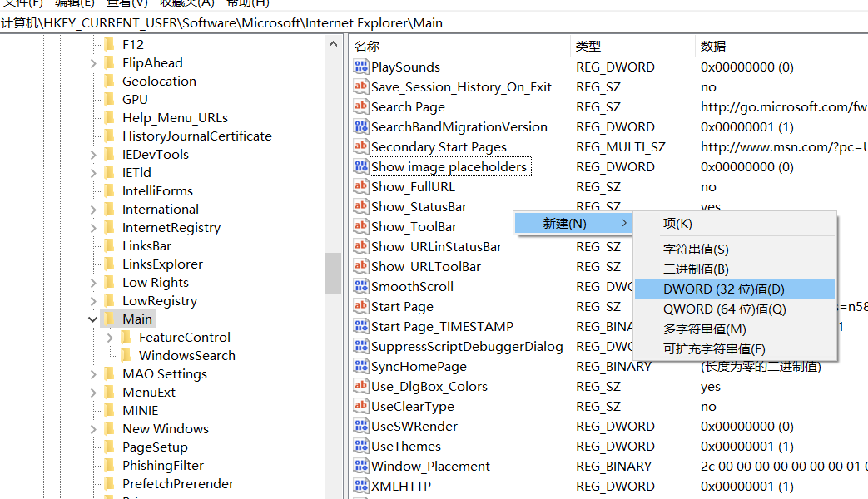The width and height of the screenshot is (868, 499).
Task: Click the Main key folder icon
Action: (x=110, y=319)
